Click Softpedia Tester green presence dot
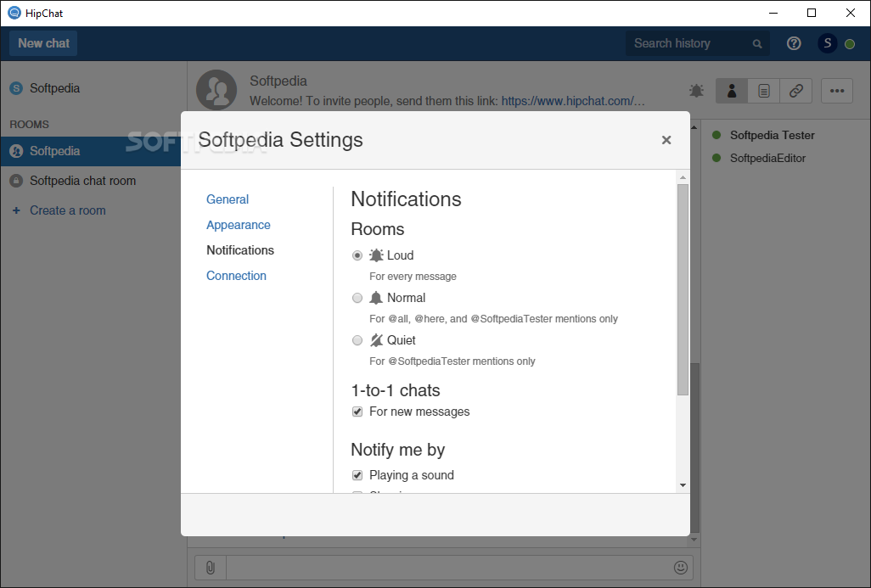 click(x=716, y=135)
